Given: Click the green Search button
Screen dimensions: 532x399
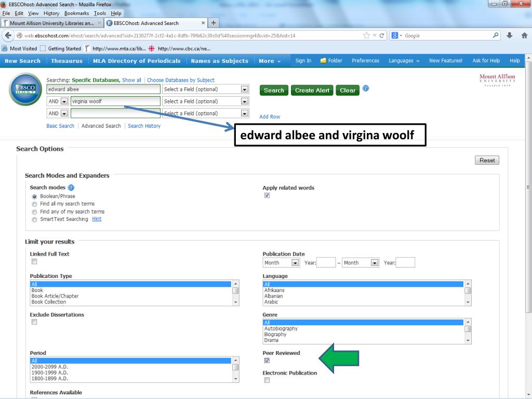Looking at the screenshot, I should (274, 90).
